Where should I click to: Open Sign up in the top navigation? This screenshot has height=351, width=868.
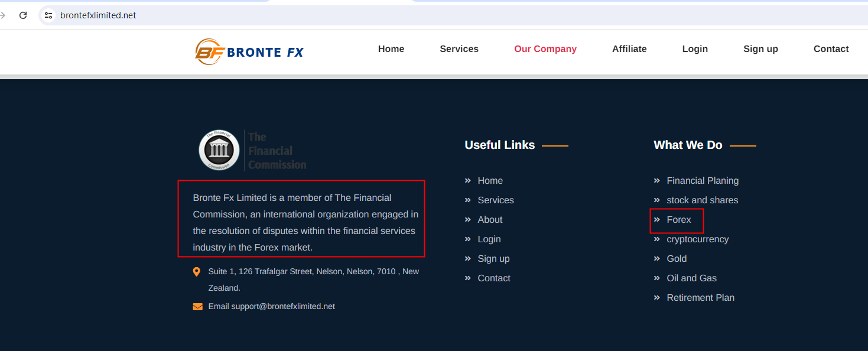click(x=760, y=49)
